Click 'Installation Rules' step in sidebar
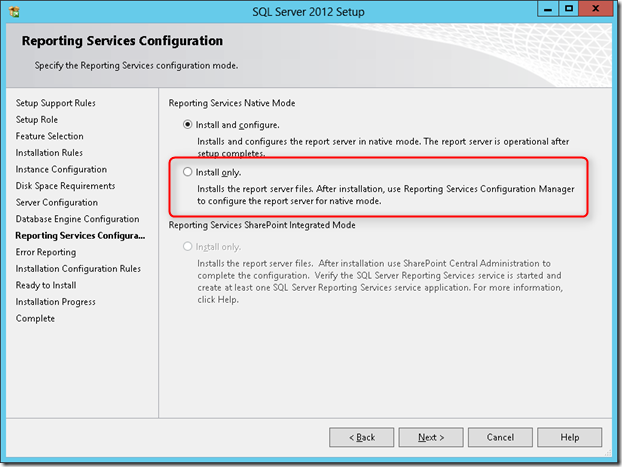 tap(49, 153)
